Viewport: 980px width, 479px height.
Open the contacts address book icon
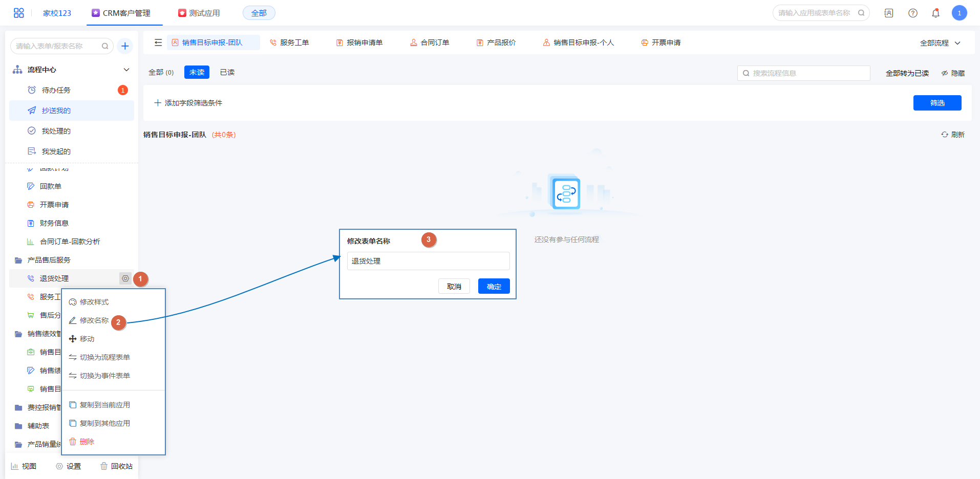[889, 13]
